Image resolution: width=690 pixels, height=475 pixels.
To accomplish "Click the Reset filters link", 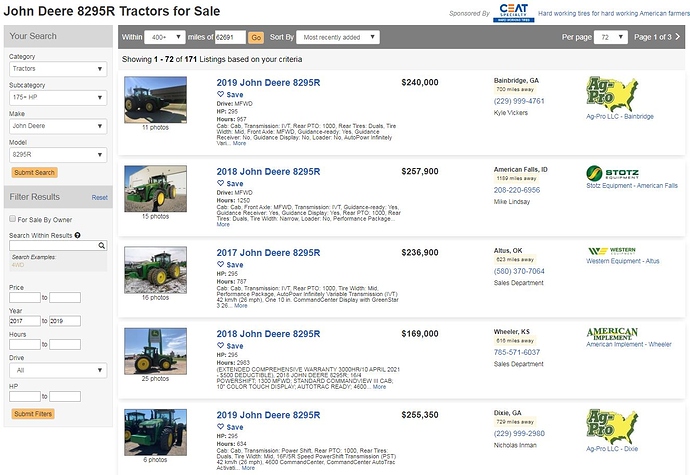I will [100, 197].
